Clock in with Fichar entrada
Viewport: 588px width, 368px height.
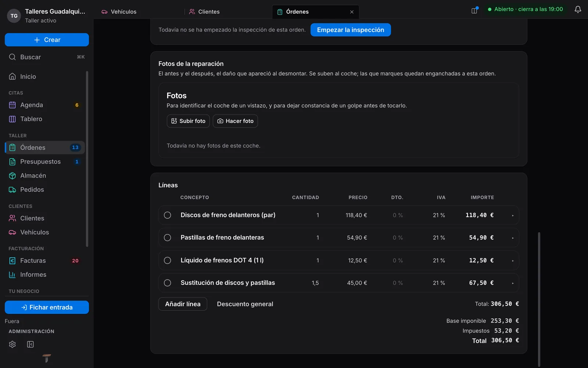click(47, 307)
